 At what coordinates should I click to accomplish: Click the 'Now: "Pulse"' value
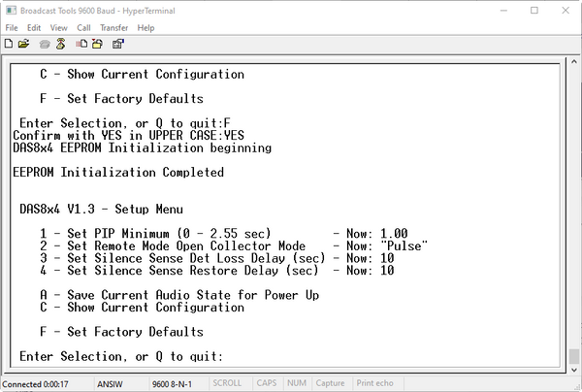387,245
